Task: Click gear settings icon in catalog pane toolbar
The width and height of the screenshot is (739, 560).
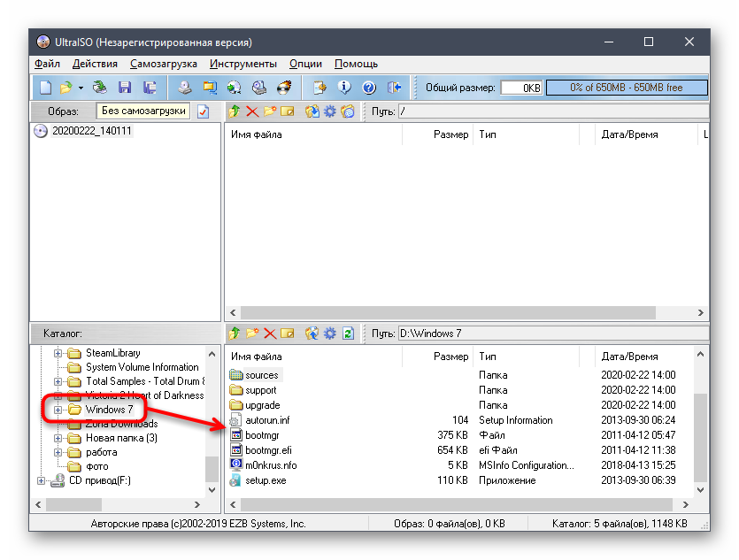Action: 329,334
